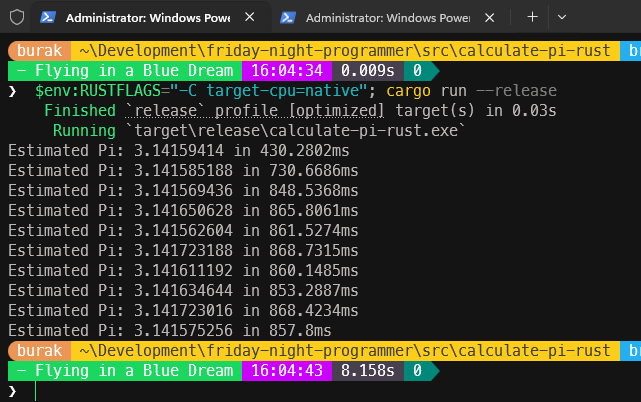Click the 16:04:43 timestamp segment
The image size is (641, 402).
[x=287, y=371]
